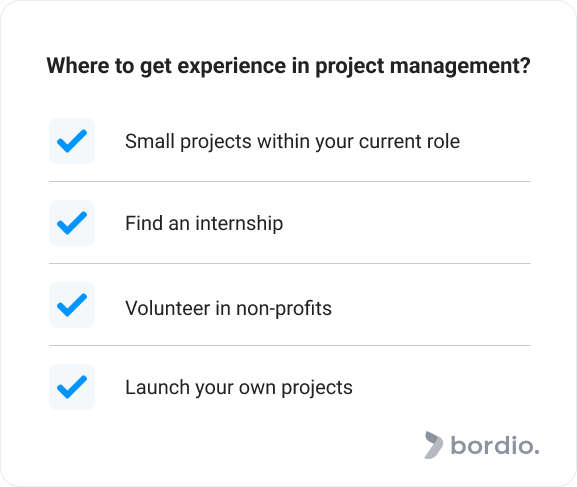Click the 'Find an internship' label

(204, 223)
